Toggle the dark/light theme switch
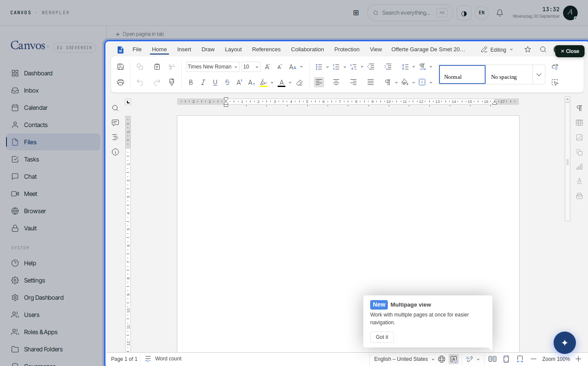 click(x=464, y=13)
